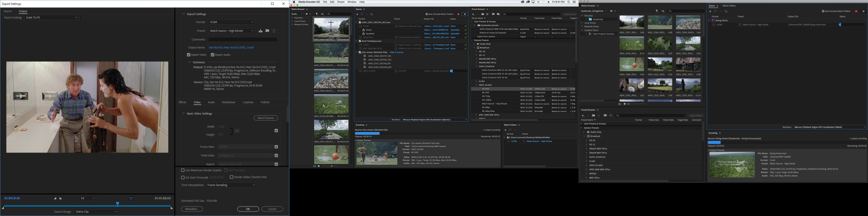This screenshot has width=868, height=216.
Task: Pause queue button in right window
Action: (863, 11)
